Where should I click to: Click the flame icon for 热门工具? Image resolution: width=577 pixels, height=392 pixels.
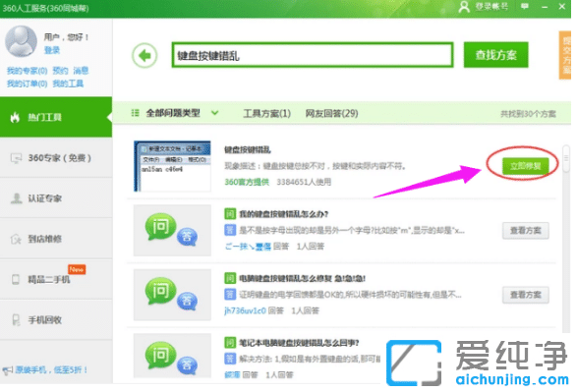coord(15,117)
